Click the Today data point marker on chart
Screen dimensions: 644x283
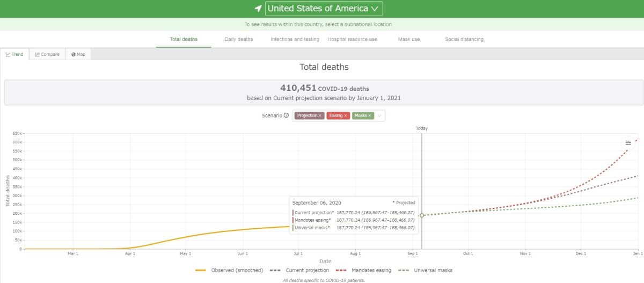(x=422, y=215)
